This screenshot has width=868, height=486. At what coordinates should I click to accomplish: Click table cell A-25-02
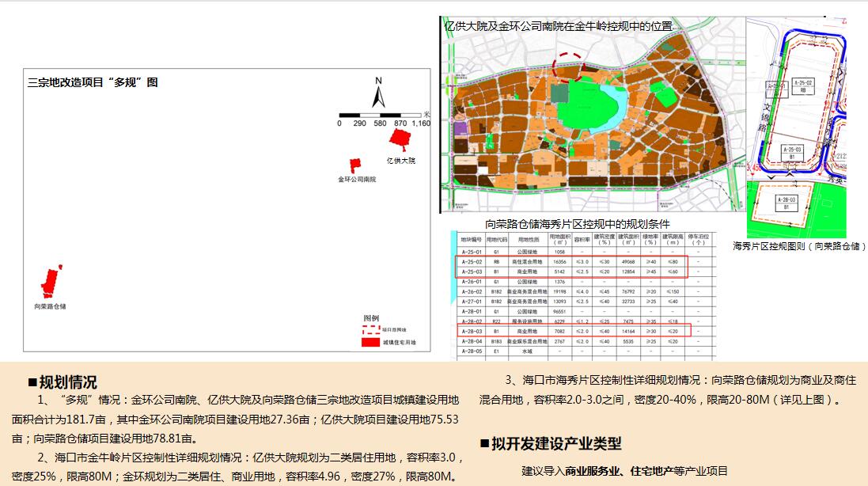[472, 262]
